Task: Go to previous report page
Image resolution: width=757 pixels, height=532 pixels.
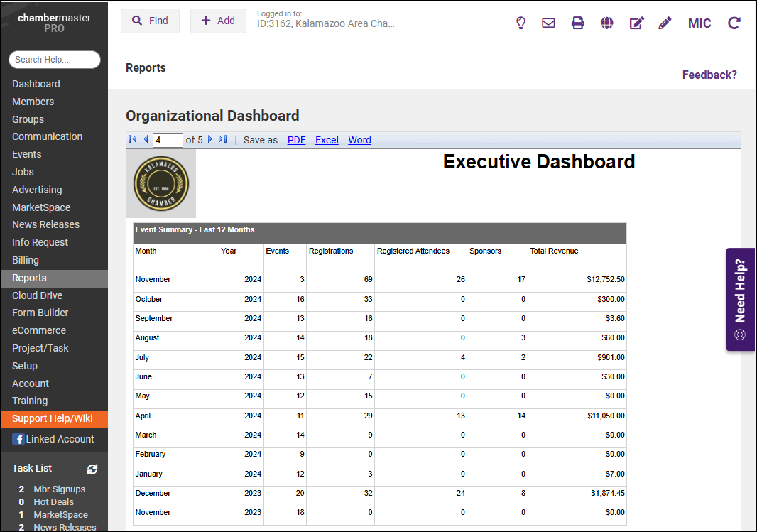Action: pos(146,140)
